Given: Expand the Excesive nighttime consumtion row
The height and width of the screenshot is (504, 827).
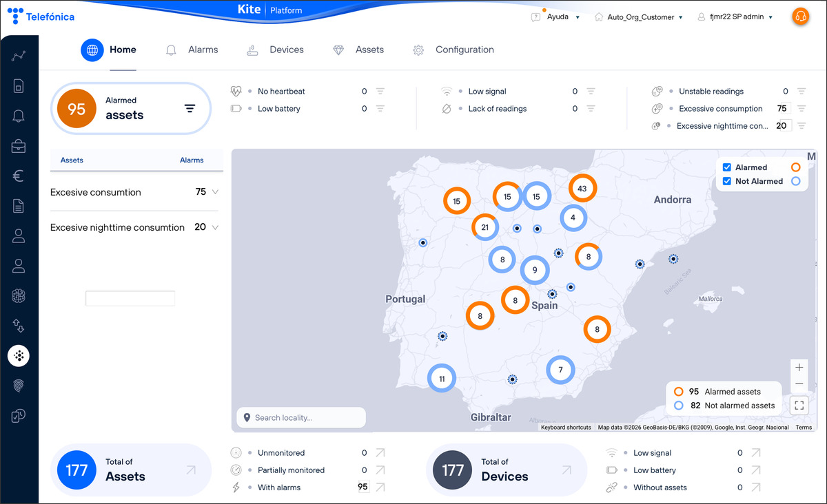Looking at the screenshot, I should click(215, 227).
